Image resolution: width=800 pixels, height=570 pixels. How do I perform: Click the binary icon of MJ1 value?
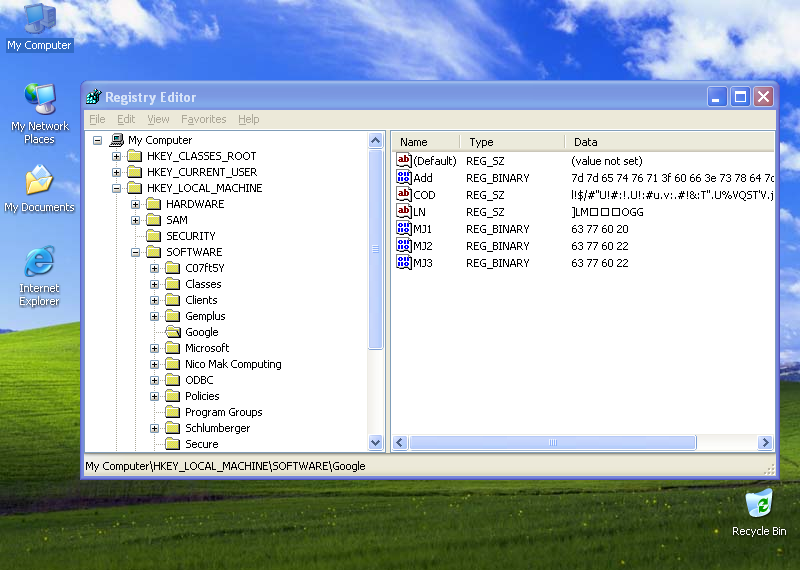coord(404,229)
